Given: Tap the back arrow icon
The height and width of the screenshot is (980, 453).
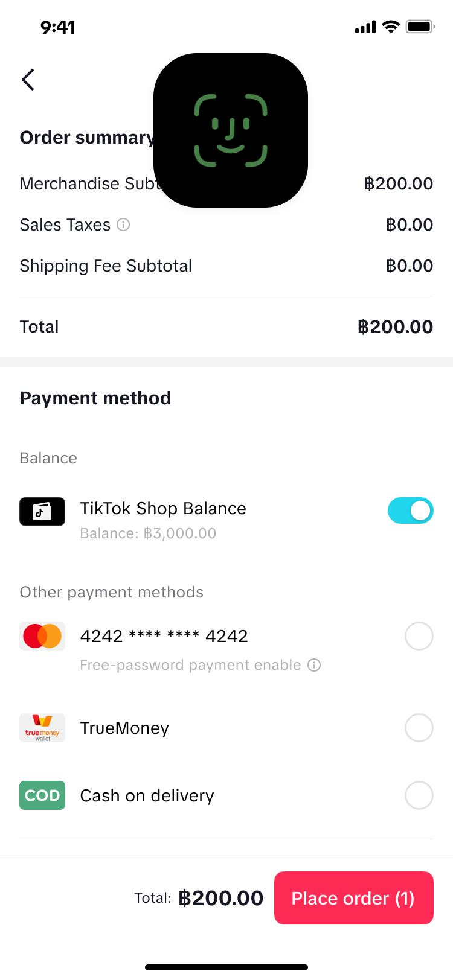Looking at the screenshot, I should (28, 80).
